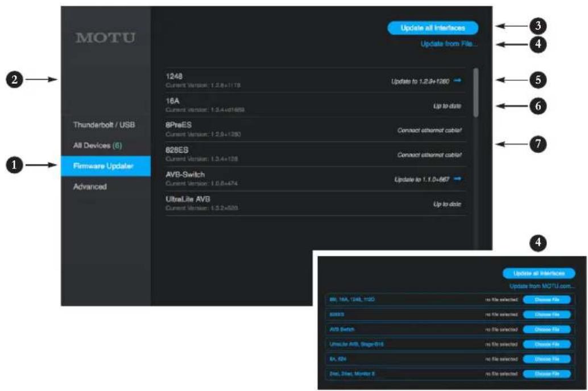Click the UltraLite AVB current version text
Screen dimensions: 588x391
[201, 208]
